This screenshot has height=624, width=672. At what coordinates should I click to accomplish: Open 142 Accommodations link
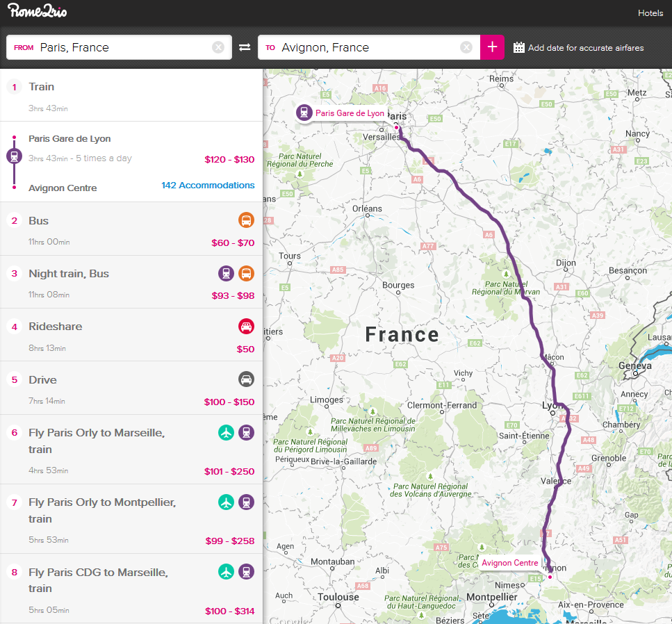pos(208,185)
